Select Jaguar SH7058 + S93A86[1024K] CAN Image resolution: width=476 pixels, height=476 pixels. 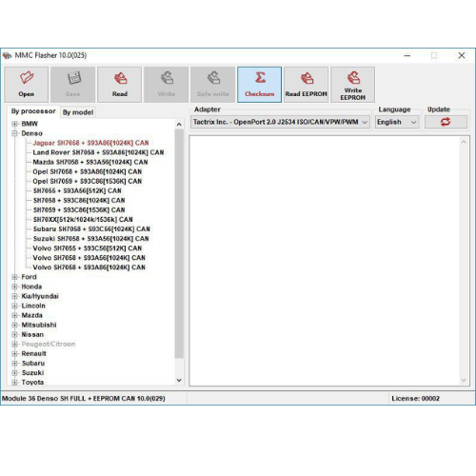point(90,143)
